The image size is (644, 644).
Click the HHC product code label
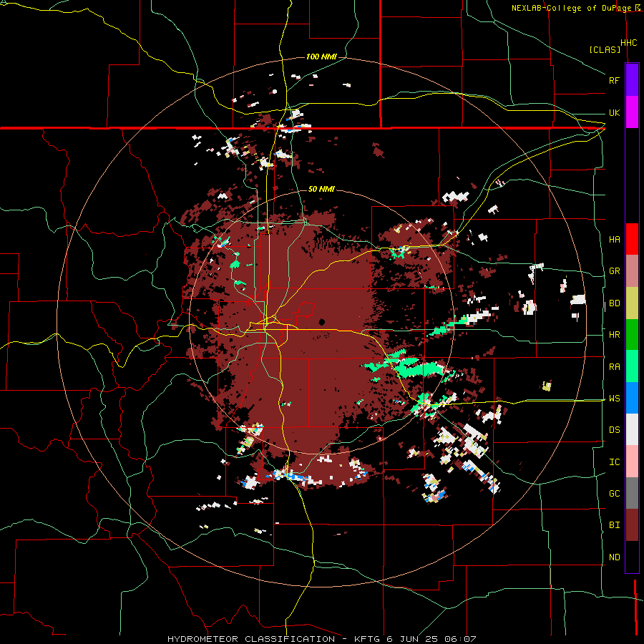coord(628,43)
